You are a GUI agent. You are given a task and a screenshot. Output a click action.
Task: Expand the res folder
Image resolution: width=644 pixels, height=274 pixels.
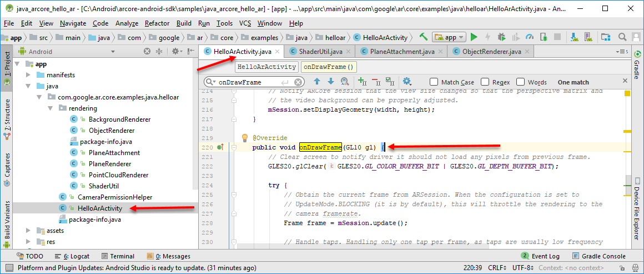tap(28, 242)
